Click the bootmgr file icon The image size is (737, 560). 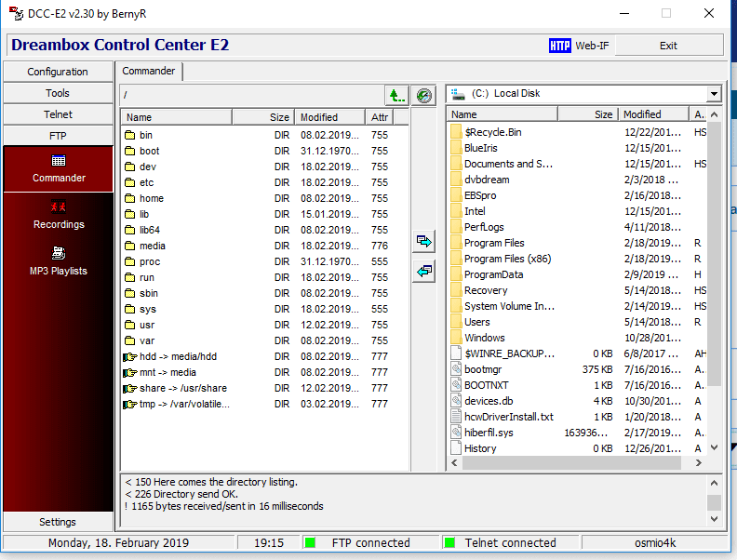[x=455, y=369]
